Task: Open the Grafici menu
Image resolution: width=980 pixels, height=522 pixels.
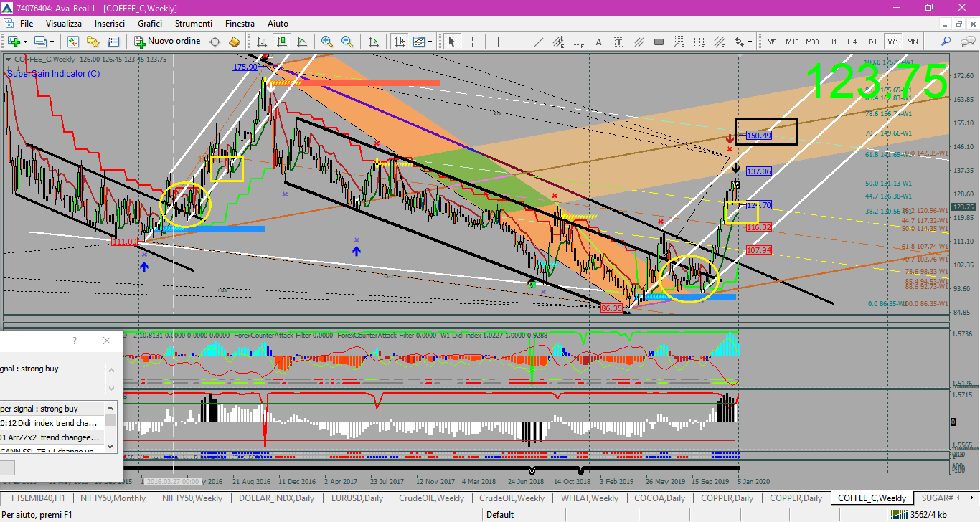Action: coord(150,24)
